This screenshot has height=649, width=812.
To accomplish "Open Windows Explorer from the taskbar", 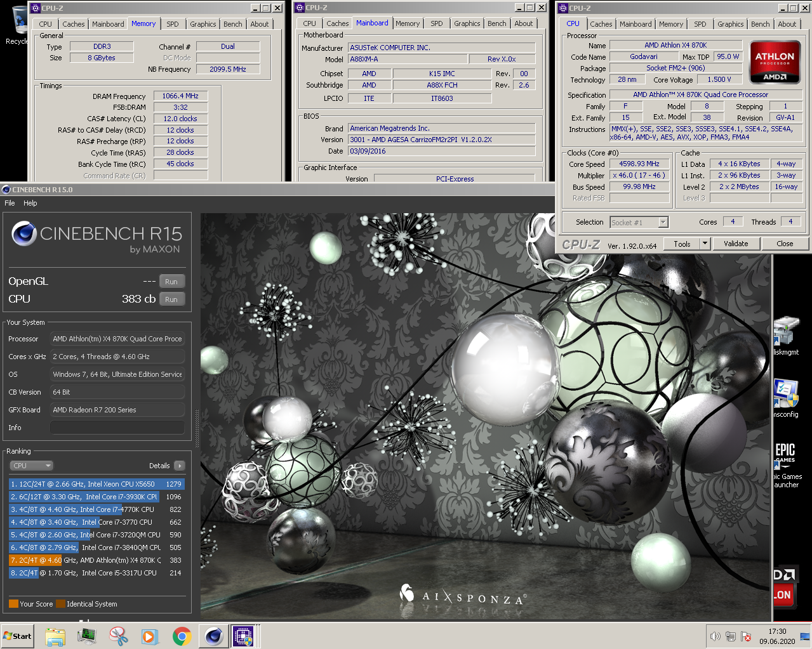I will (x=55, y=636).
